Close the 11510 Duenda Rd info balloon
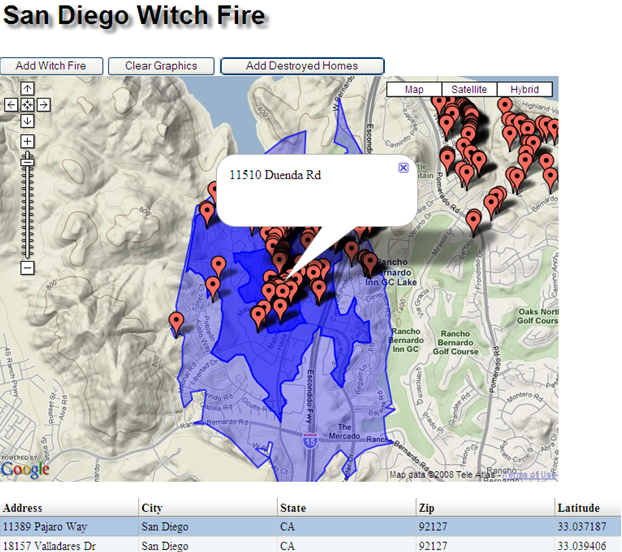 (403, 168)
